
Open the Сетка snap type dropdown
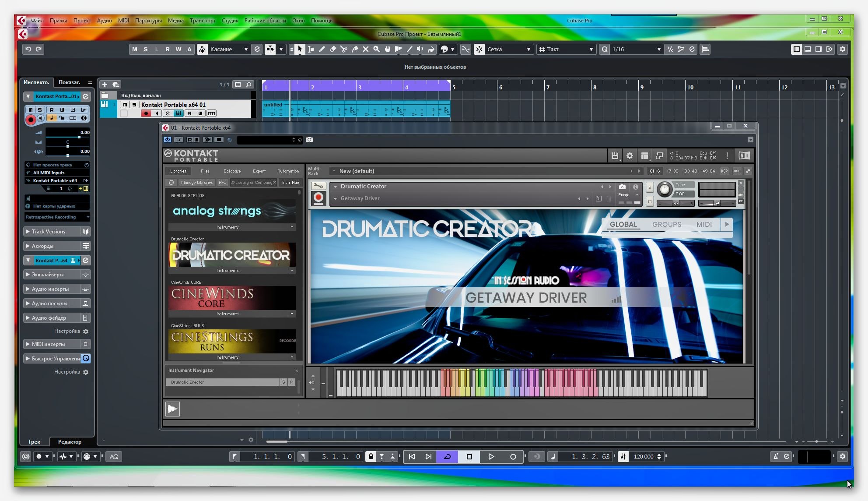click(509, 49)
